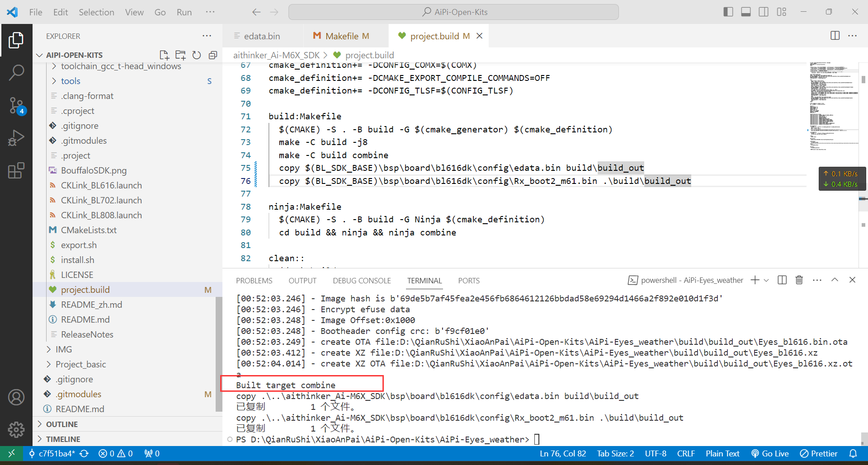The image size is (868, 465).
Task: Click the AiPi-Open-Kits command center search
Action: coord(453,12)
